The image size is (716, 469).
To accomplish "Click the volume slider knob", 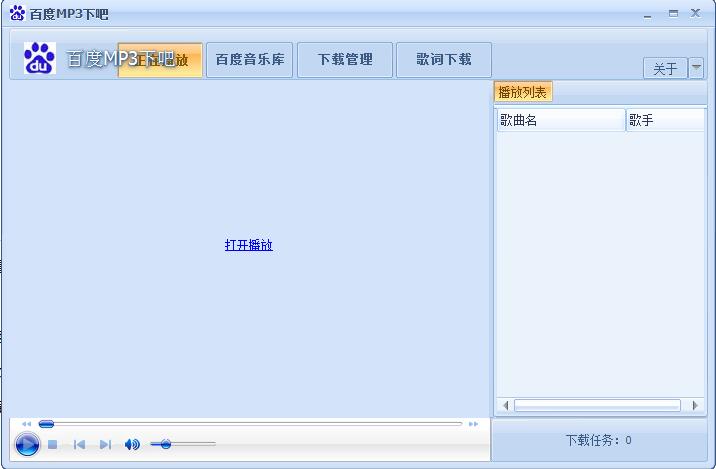I will point(166,444).
